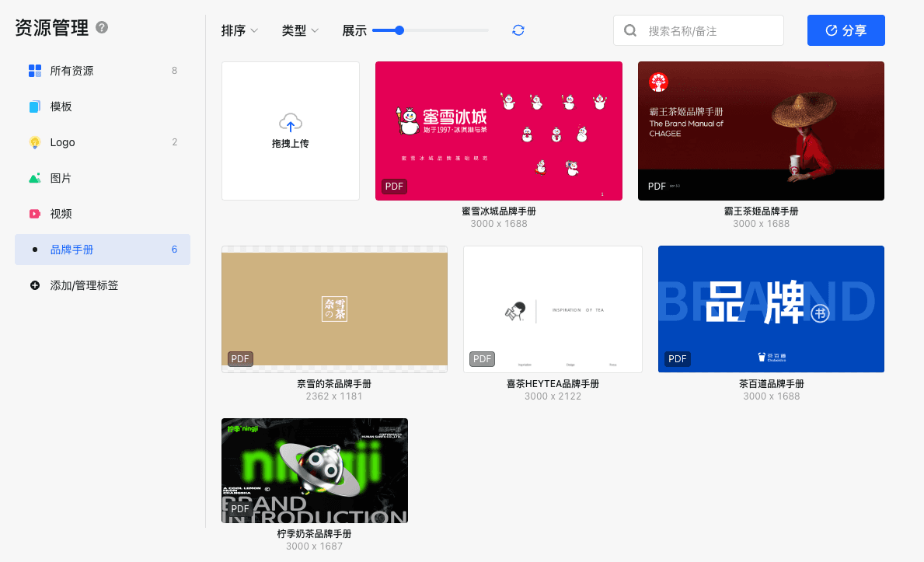Open the 奈雪的茶品牌手册 thumbnail

click(x=334, y=309)
